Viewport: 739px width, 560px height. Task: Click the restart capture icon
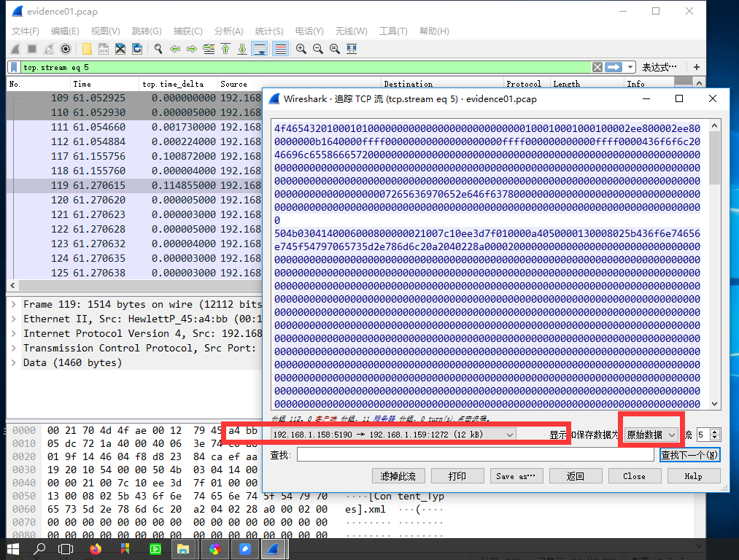pos(49,49)
